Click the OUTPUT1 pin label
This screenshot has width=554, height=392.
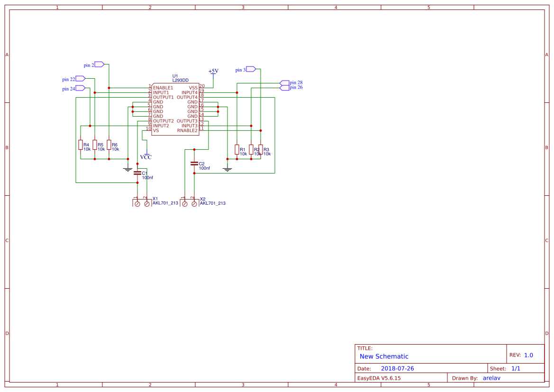163,97
